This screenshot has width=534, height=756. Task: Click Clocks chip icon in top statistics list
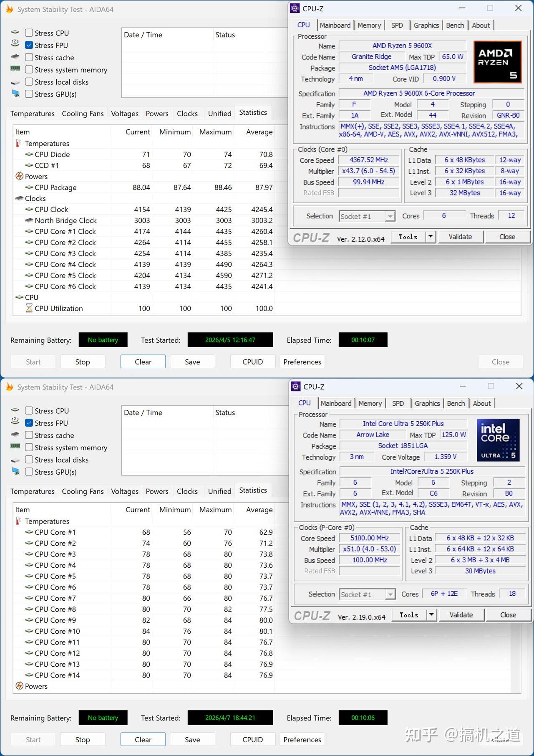19,198
